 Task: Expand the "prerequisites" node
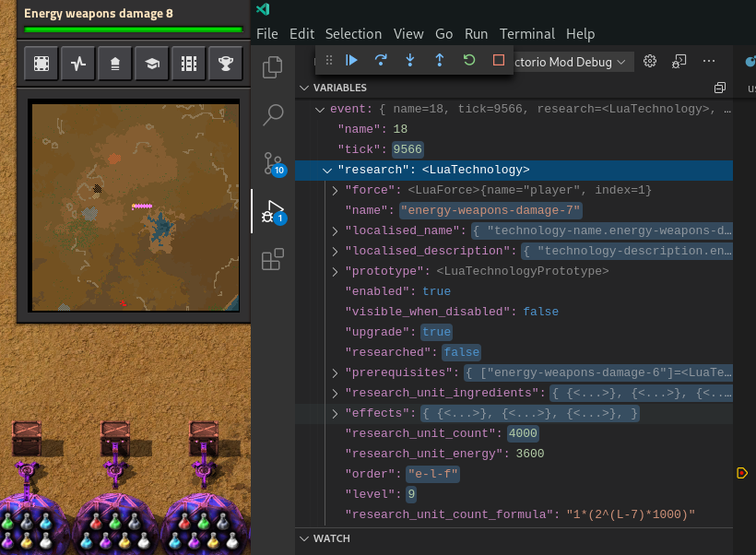tap(335, 372)
